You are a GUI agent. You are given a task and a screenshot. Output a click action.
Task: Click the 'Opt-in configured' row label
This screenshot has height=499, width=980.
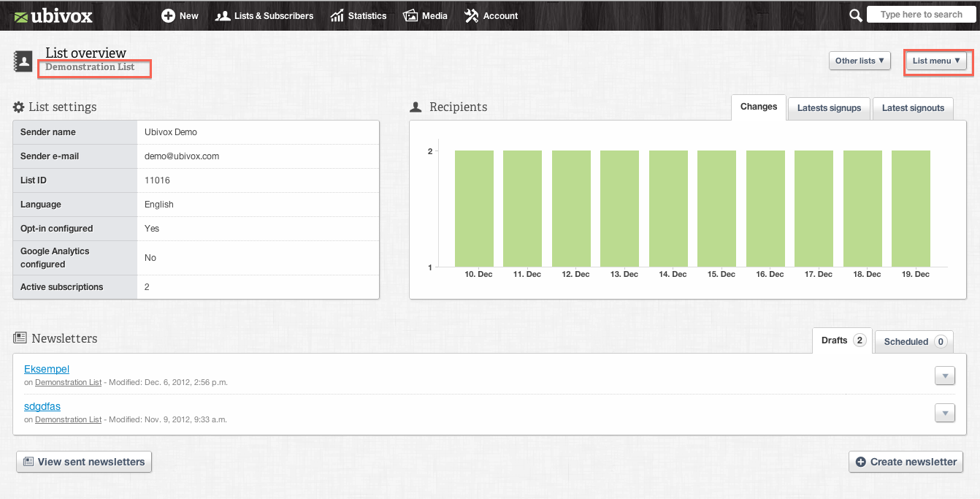click(x=56, y=229)
